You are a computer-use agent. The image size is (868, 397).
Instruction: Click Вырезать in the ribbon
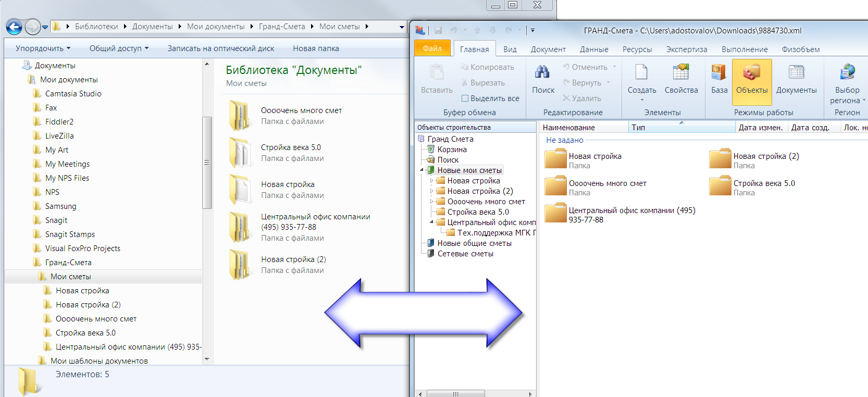[483, 83]
